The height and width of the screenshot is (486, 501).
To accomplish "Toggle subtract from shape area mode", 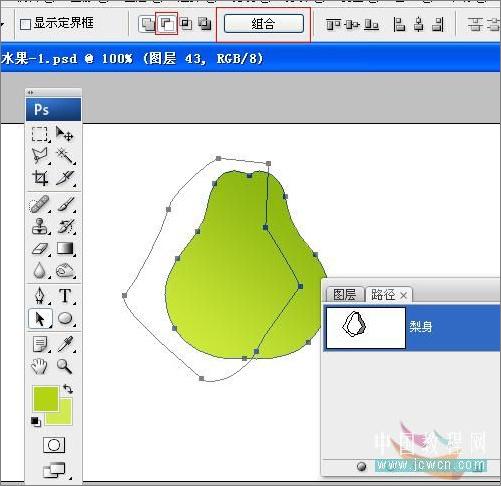I will (167, 23).
